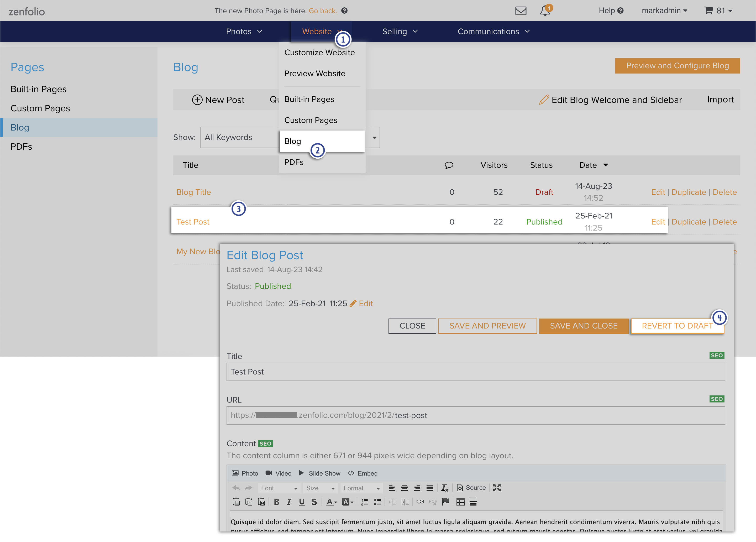Toggle underline formatting
Screen dimensions: 756x542
302,502
